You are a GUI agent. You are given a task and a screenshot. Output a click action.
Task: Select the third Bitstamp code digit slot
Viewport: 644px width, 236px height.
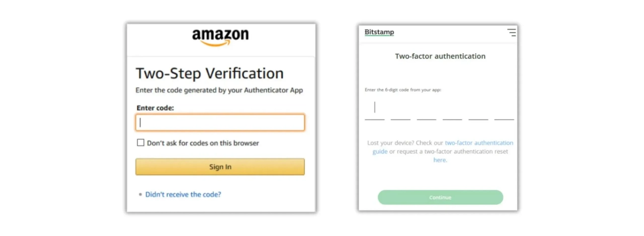click(426, 110)
